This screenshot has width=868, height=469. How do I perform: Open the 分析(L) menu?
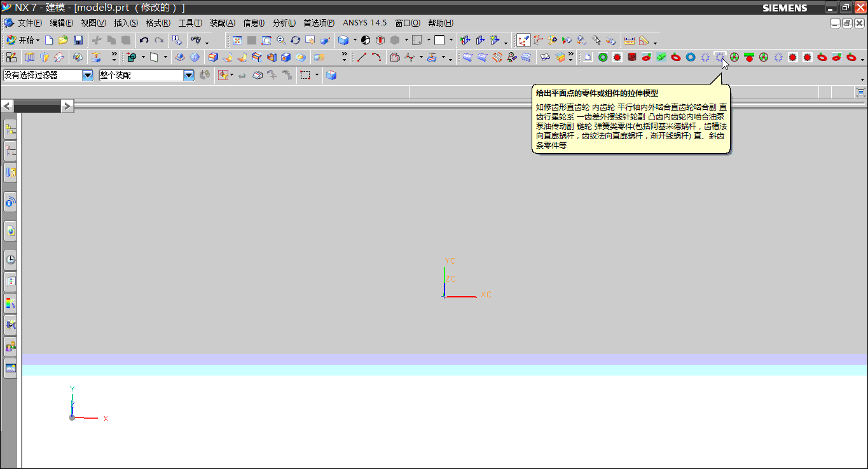click(284, 23)
